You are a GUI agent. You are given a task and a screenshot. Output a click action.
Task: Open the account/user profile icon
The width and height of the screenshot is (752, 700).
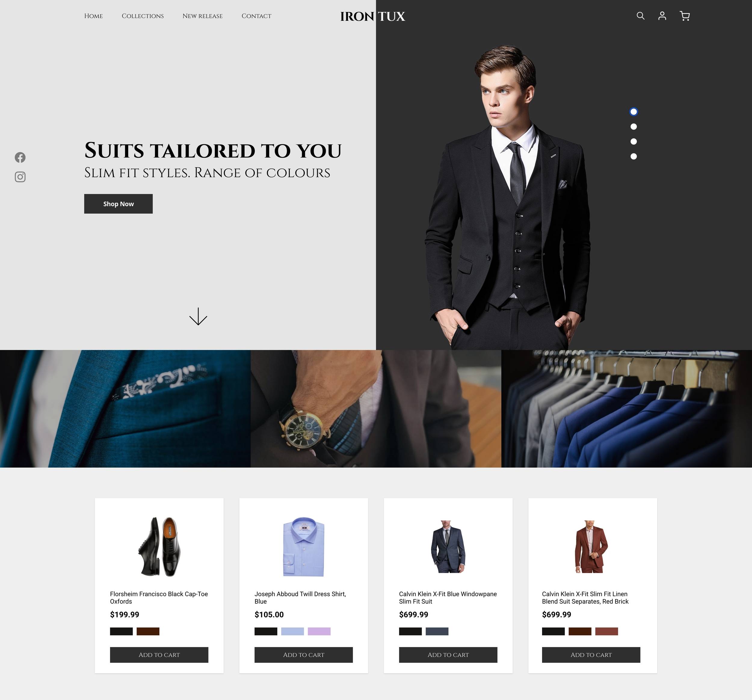(x=663, y=16)
